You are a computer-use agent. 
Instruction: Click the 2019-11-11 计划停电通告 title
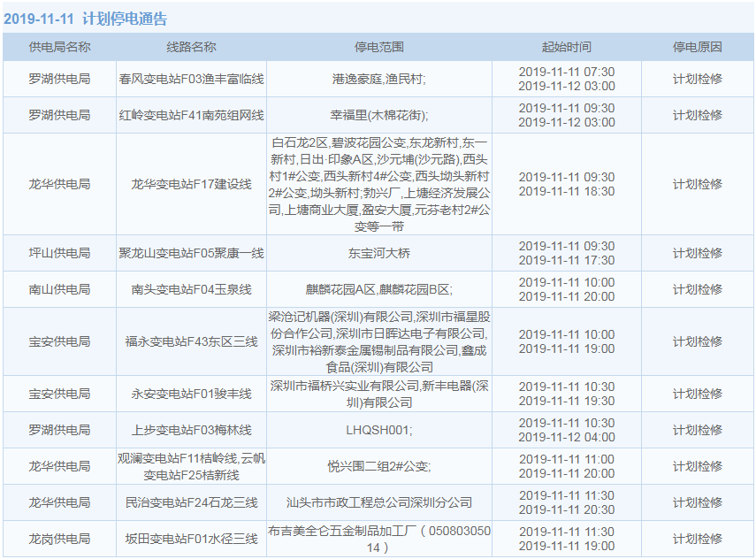point(85,19)
